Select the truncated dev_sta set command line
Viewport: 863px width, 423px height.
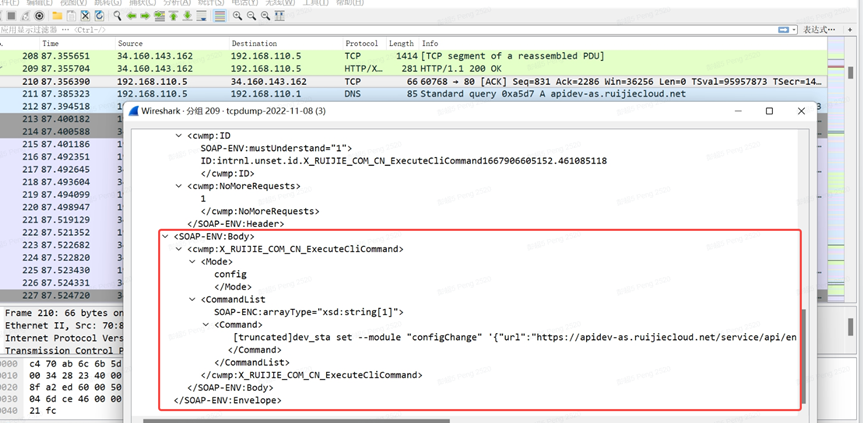[515, 337]
